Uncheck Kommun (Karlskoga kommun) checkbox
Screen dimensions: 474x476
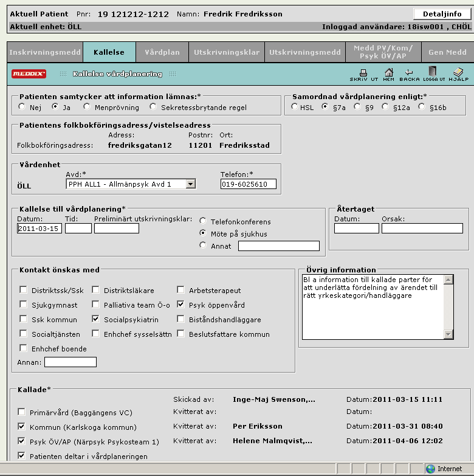21,427
